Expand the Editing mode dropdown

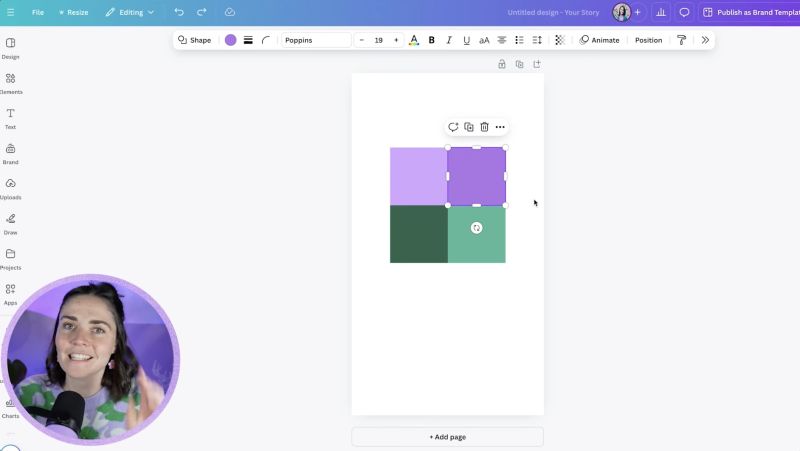click(130, 12)
